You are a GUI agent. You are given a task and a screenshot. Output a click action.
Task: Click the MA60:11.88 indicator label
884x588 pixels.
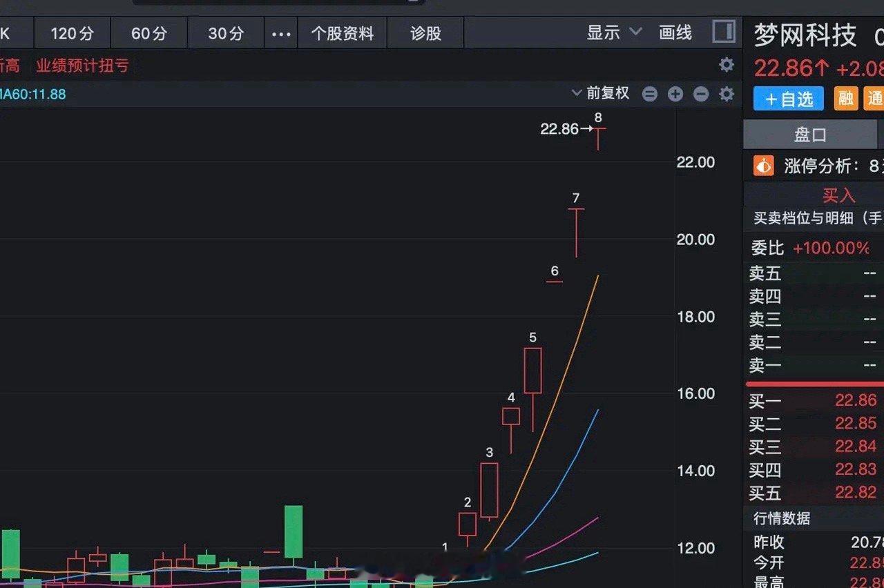point(33,94)
